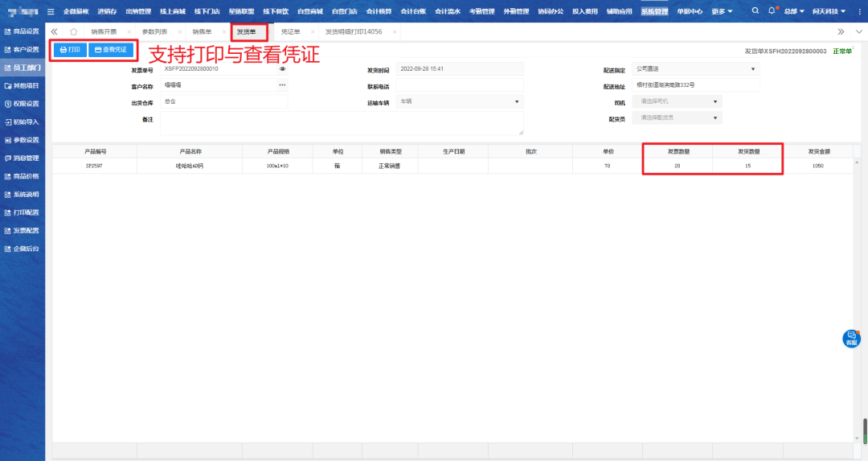Screen dimensions: 868x461
Task: Open the vertical three-dot menu at top right
Action: 861,11
